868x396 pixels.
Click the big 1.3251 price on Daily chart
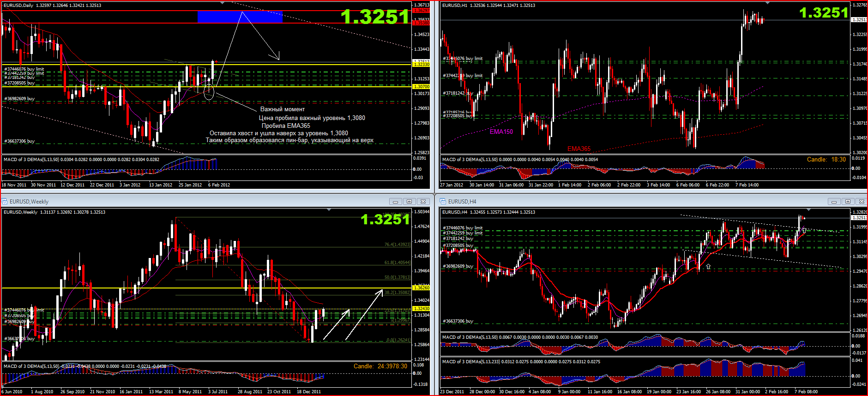(x=375, y=17)
